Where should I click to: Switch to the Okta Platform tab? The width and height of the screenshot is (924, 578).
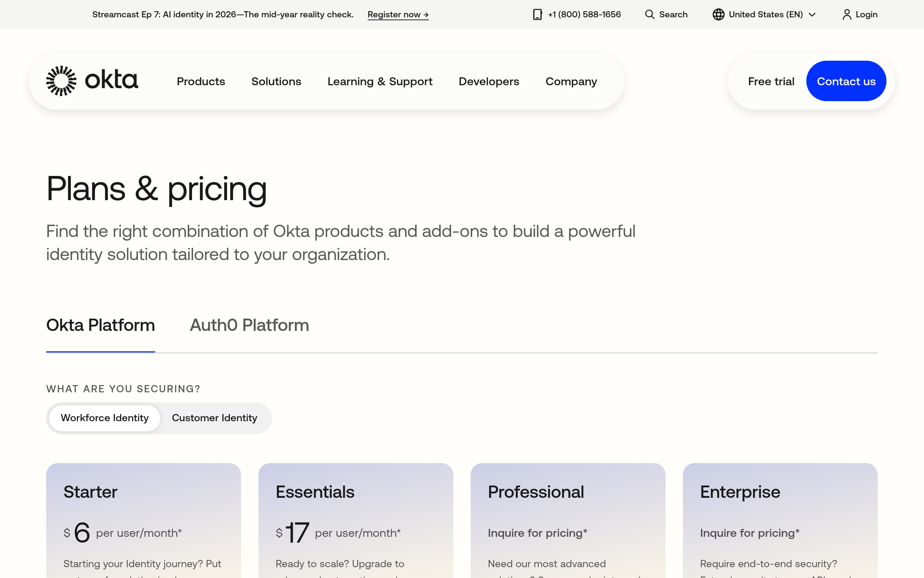click(x=100, y=325)
